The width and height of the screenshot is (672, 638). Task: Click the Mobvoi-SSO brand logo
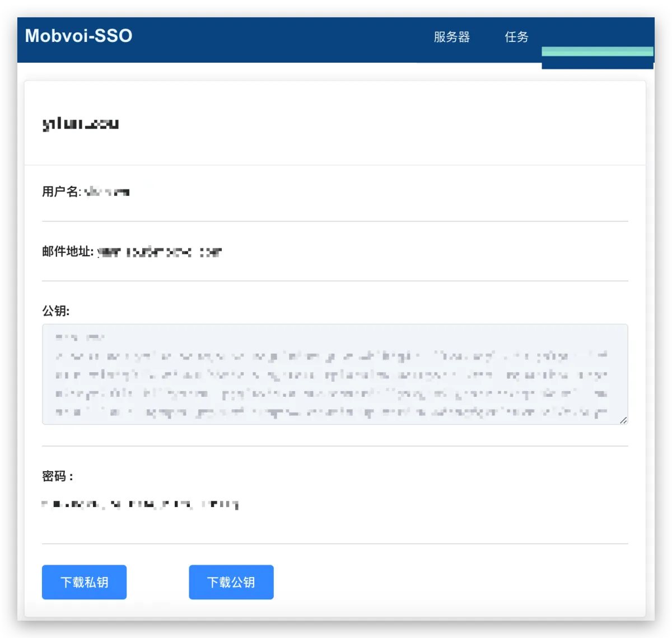(x=78, y=36)
